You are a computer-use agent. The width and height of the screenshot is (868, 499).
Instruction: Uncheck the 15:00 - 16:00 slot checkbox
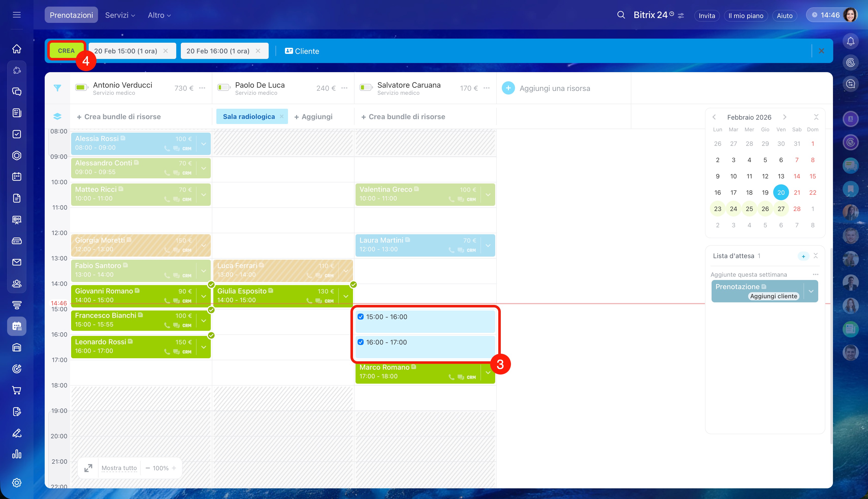pos(360,317)
